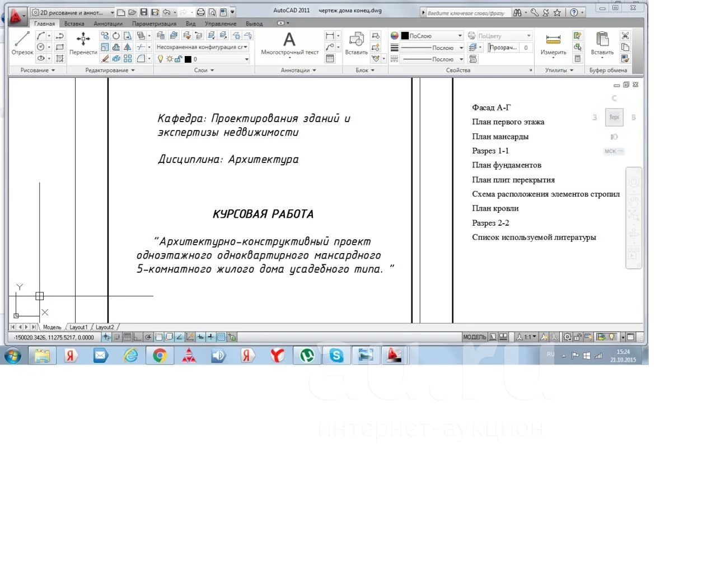
Task: Open the Quick Calculator icon in Утилиты
Action: click(577, 58)
